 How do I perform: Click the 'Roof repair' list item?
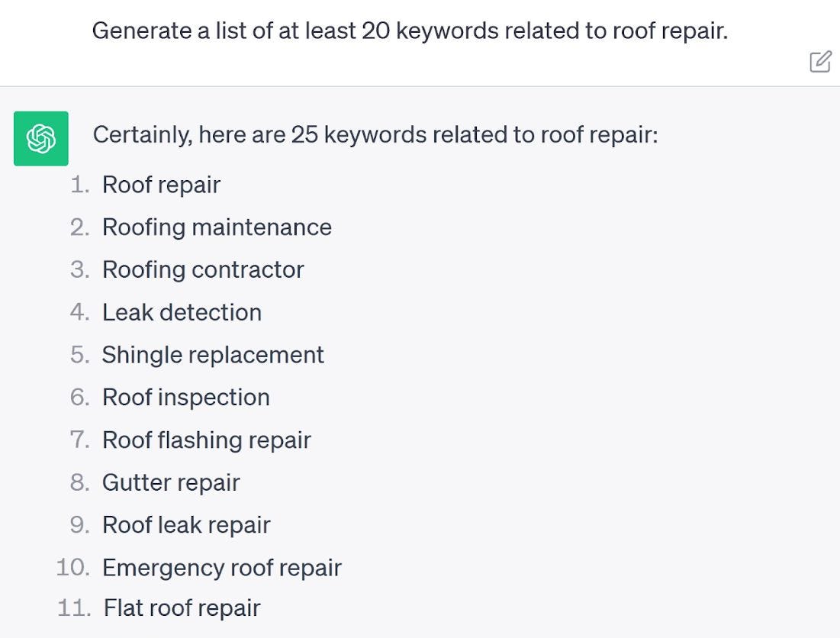tap(162, 185)
